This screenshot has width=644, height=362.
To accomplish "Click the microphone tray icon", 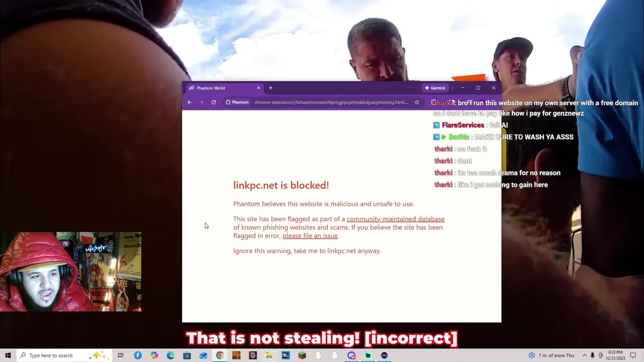I will (x=592, y=355).
